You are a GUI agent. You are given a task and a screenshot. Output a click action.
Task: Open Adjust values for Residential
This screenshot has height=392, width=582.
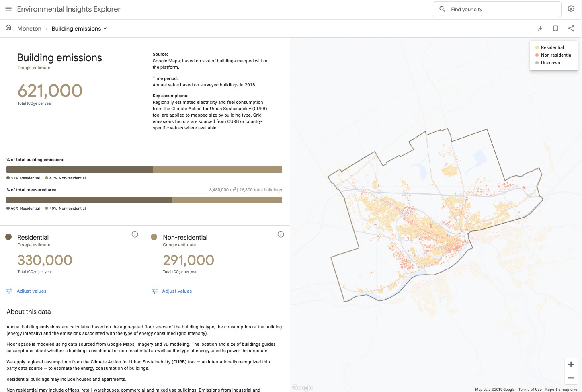point(31,291)
